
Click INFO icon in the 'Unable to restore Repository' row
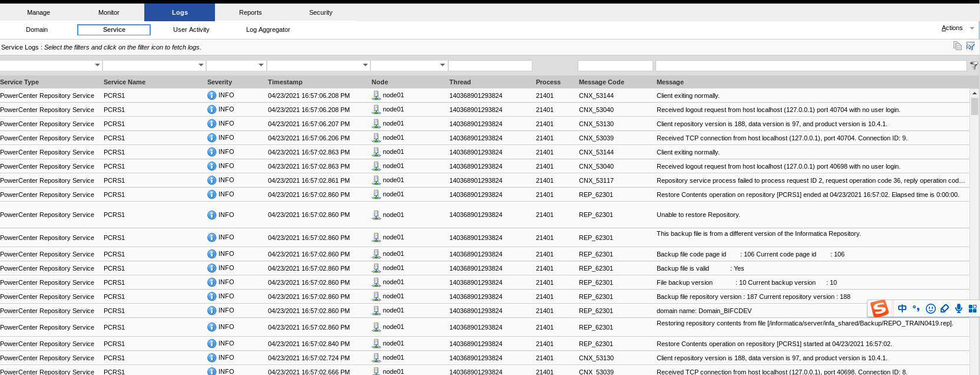[212, 215]
